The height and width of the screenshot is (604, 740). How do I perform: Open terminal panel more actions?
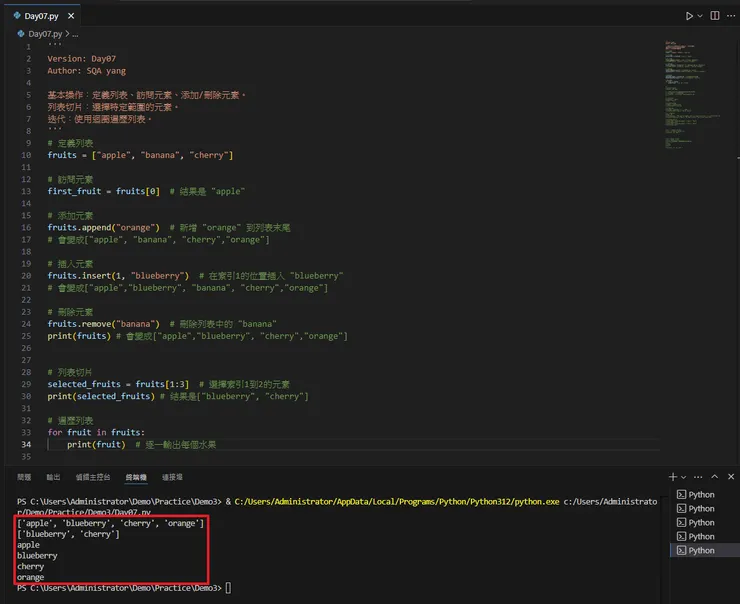(x=698, y=477)
